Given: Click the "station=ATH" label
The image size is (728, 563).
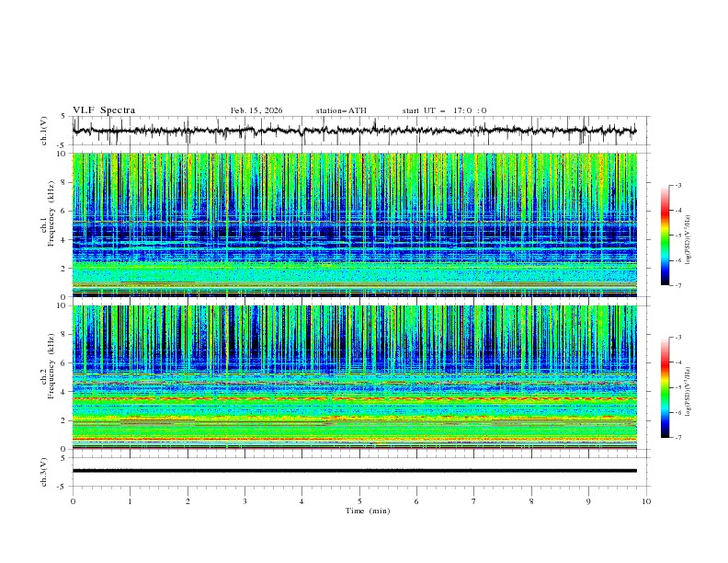Looking at the screenshot, I should [x=341, y=110].
